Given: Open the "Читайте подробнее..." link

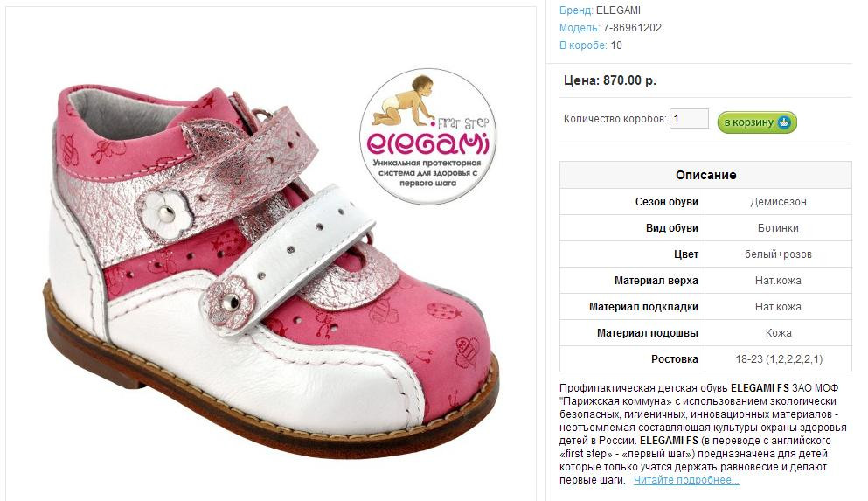Looking at the screenshot, I should [x=686, y=480].
